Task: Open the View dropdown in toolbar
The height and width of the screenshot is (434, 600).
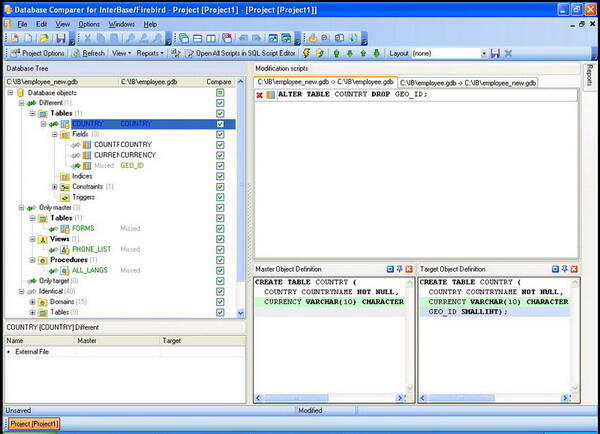Action: (x=121, y=53)
